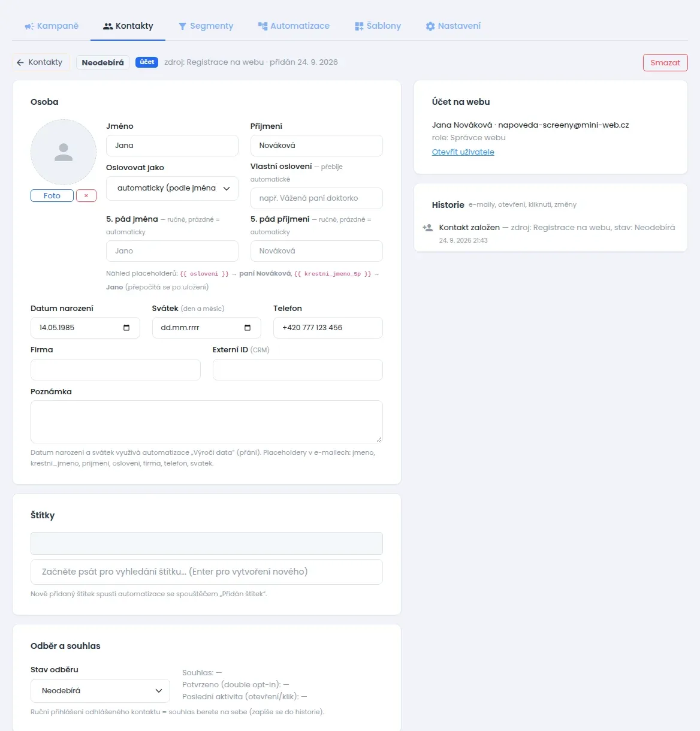Click the avatar placeholder image
700x731 pixels.
click(x=64, y=152)
